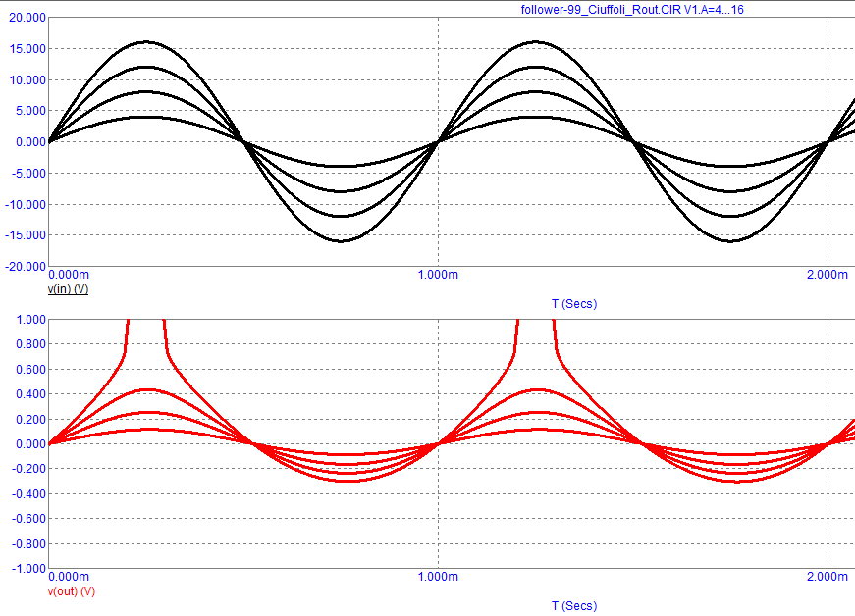Screen dimensions: 855x616
Task: Select the red v(out) (V) trace label
Action: (x=72, y=591)
